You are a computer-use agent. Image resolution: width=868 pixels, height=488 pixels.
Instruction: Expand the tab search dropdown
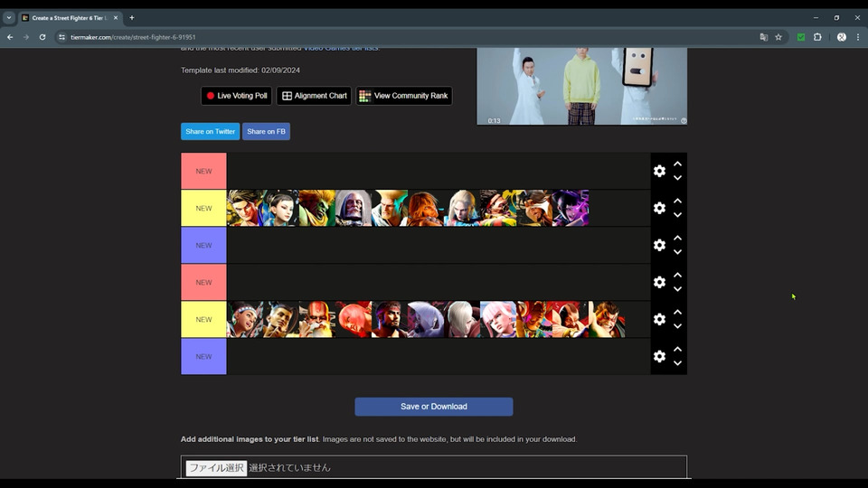click(x=9, y=18)
